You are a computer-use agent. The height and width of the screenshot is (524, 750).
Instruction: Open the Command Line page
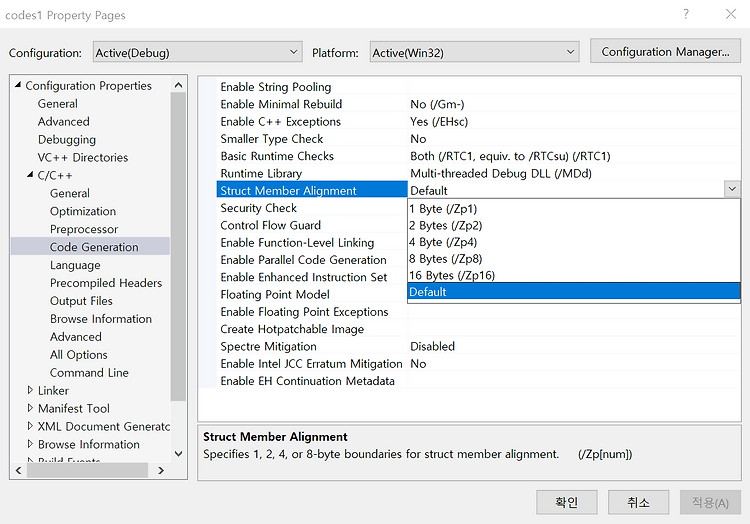pos(89,372)
